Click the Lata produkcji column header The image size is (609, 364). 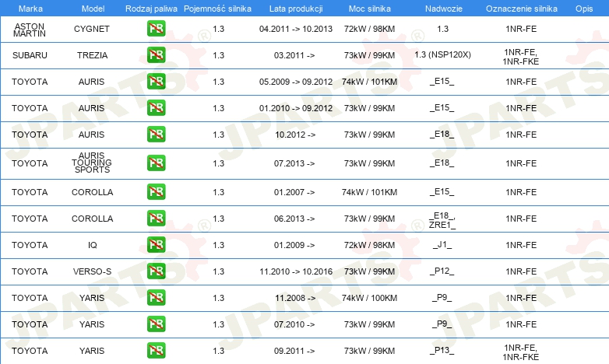click(296, 9)
